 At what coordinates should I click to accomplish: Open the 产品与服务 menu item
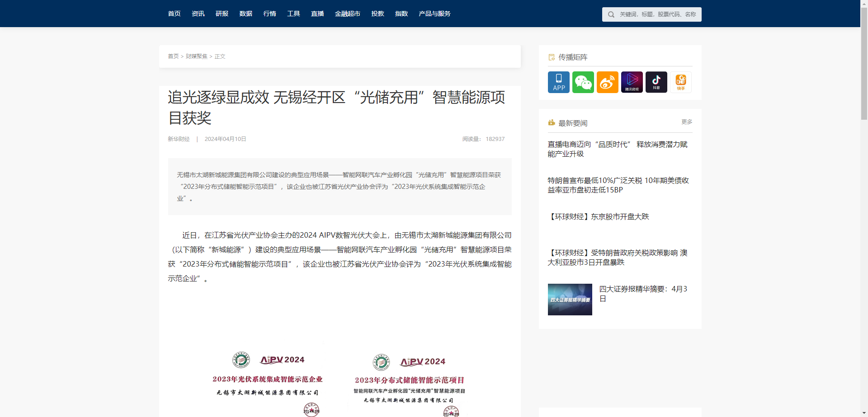[435, 14]
